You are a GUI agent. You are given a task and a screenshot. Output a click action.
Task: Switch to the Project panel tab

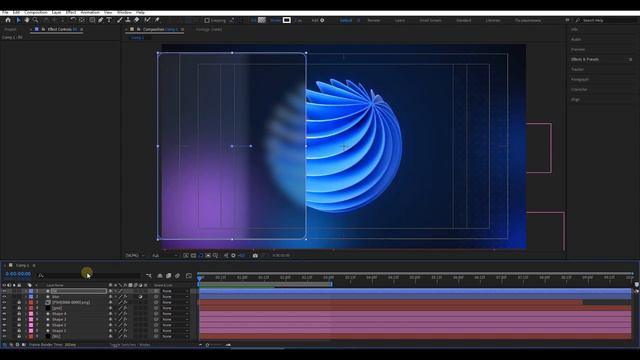pyautogui.click(x=11, y=29)
